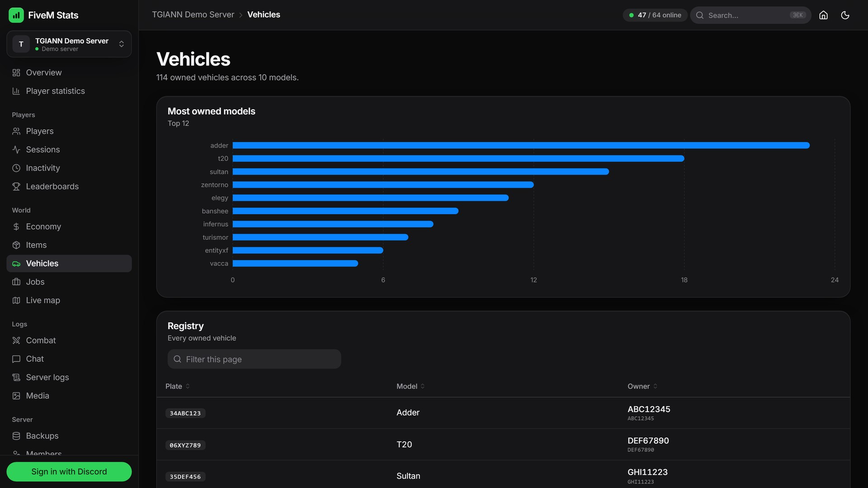
Task: Click the T20 model cell
Action: (404, 445)
